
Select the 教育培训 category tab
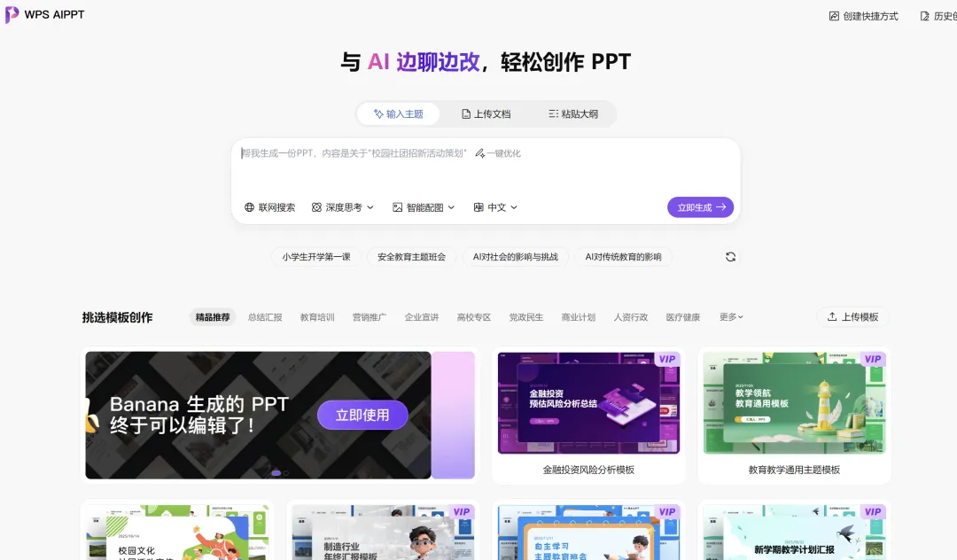(317, 317)
